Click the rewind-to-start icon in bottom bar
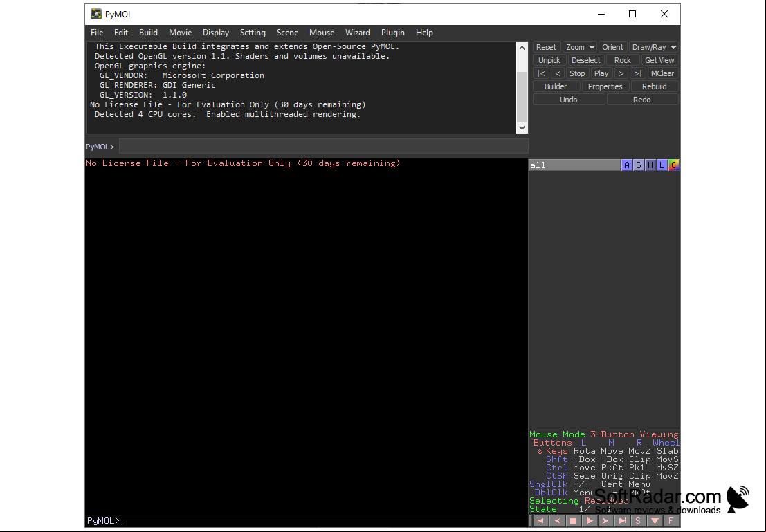This screenshot has width=766, height=532. point(540,521)
